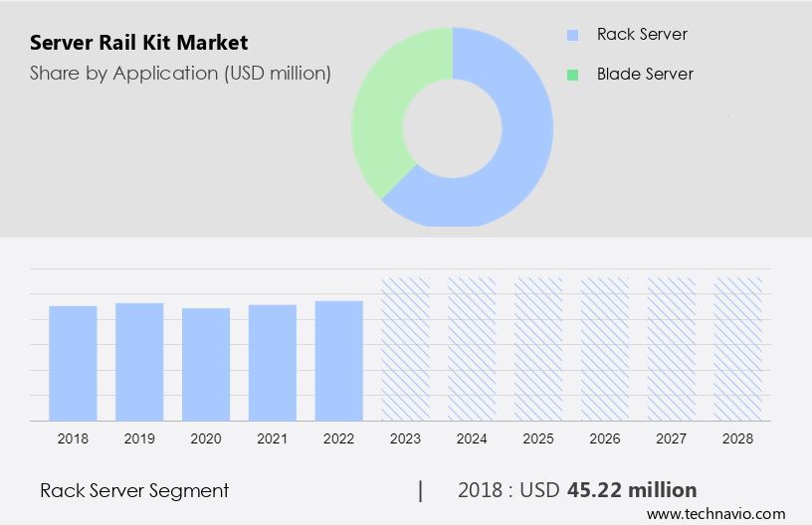Click the Server Rail Kit Market title
Viewport: 812px width, 525px height.
139,43
